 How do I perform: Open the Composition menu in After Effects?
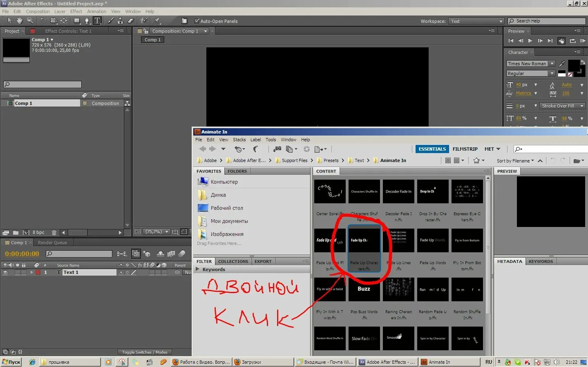[x=38, y=11]
